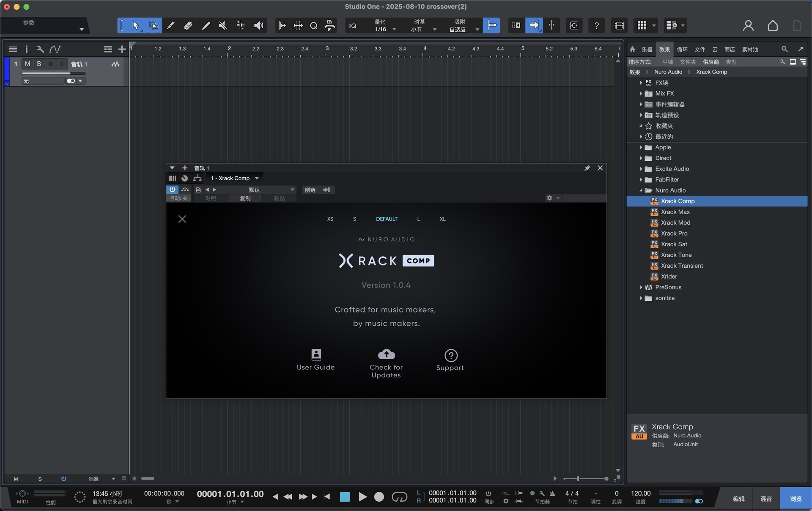This screenshot has height=511, width=812.
Task: Select Xrack Max in browser
Action: point(675,212)
